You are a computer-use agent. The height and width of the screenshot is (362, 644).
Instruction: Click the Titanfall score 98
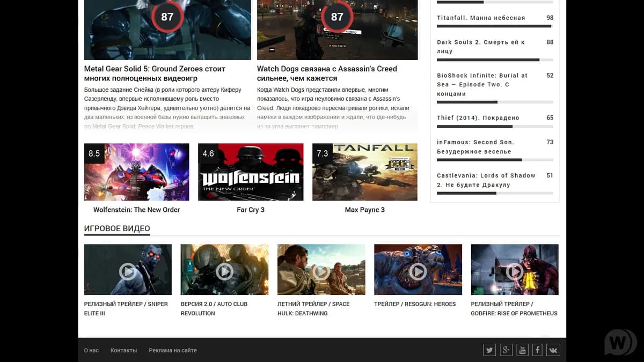(550, 18)
